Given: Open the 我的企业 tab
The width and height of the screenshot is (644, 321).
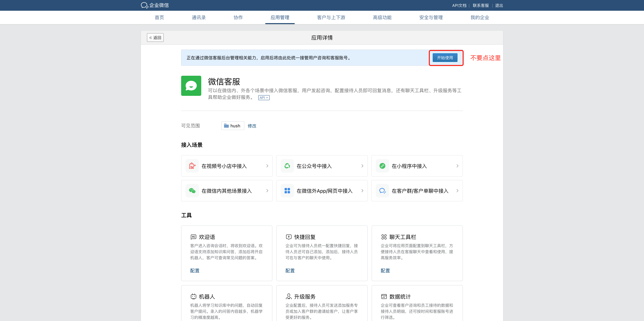Looking at the screenshot, I should (x=479, y=17).
